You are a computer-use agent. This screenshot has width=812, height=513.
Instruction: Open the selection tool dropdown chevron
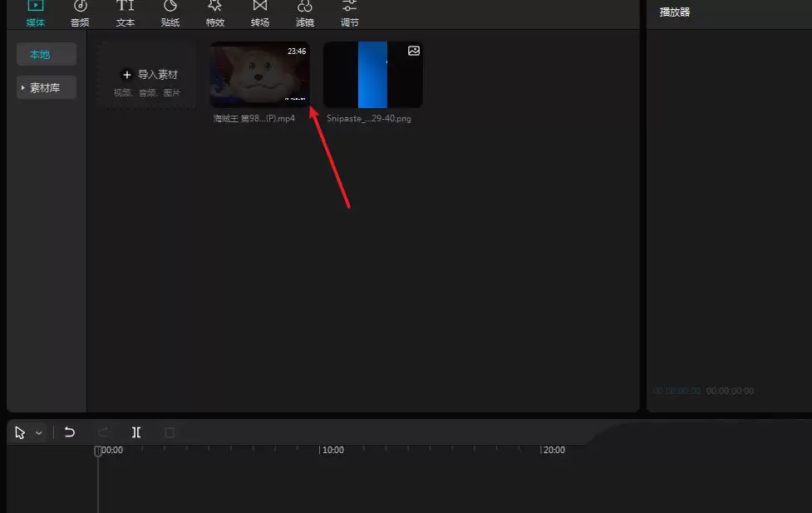[x=37, y=432]
